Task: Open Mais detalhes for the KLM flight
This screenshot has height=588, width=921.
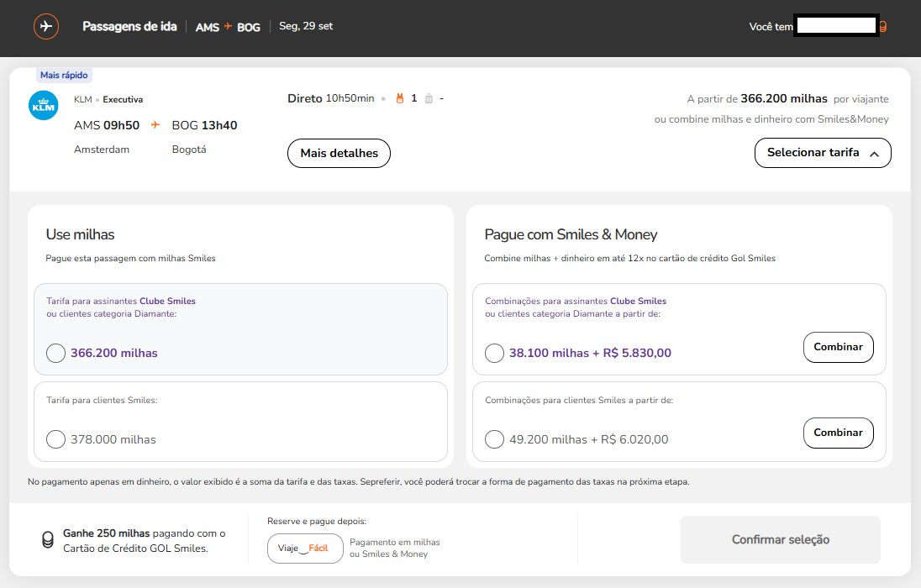Action: click(x=339, y=154)
